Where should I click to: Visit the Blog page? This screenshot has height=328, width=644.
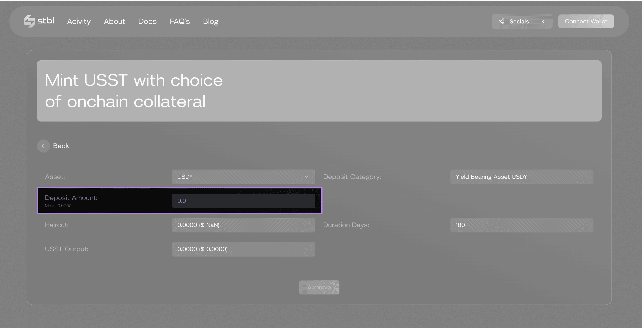click(x=210, y=21)
